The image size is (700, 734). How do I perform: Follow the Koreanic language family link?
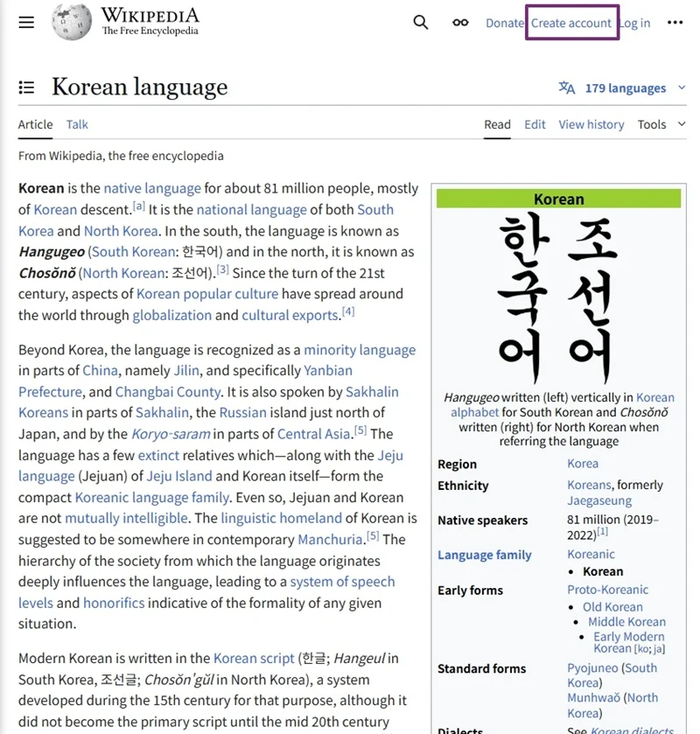[151, 498]
